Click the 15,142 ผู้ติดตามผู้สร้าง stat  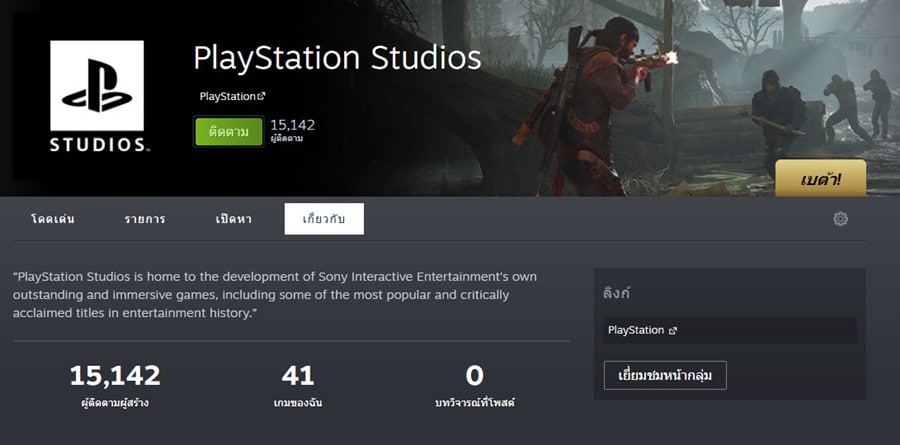pyautogui.click(x=115, y=386)
